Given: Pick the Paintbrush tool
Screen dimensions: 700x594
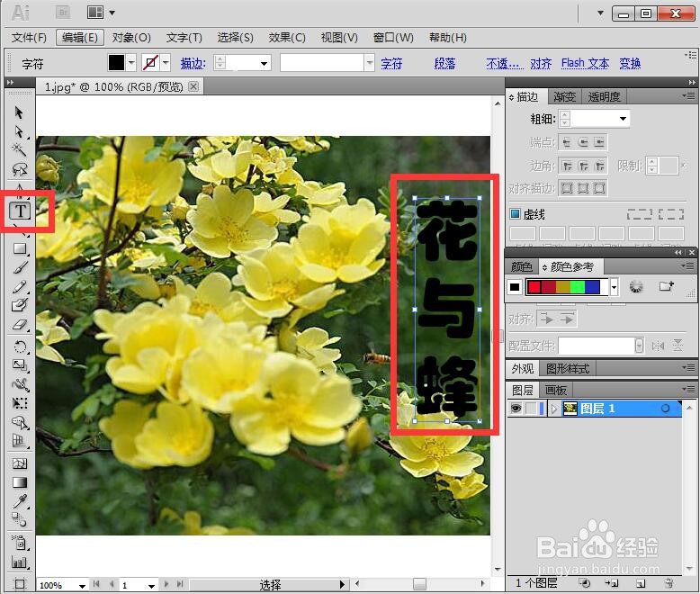Looking at the screenshot, I should pos(20,267).
